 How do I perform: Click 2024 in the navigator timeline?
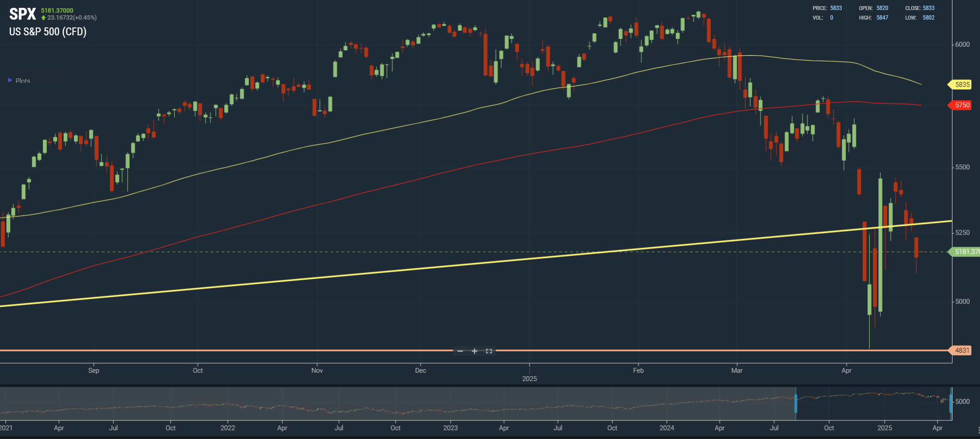click(667, 428)
